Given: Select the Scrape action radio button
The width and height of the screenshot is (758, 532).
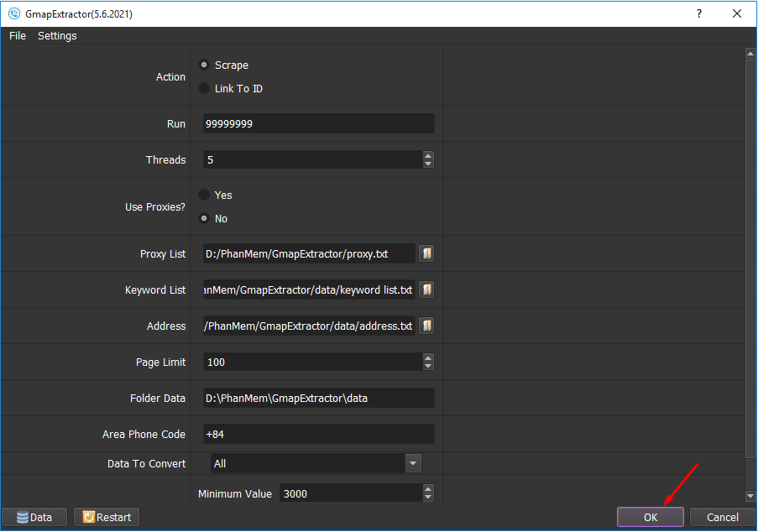Looking at the screenshot, I should pyautogui.click(x=204, y=65).
